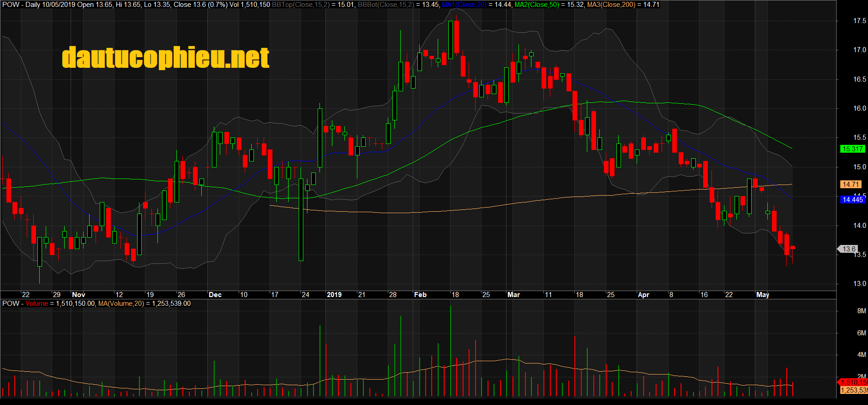Click the 10 date label on time axis
868x405 pixels.
coord(244,295)
